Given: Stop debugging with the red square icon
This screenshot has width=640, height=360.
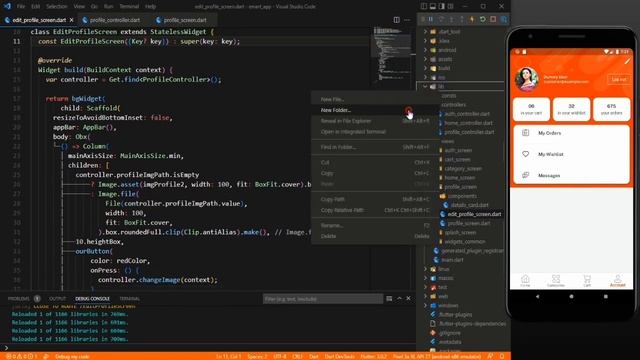Looking at the screenshot, I should click(493, 19).
